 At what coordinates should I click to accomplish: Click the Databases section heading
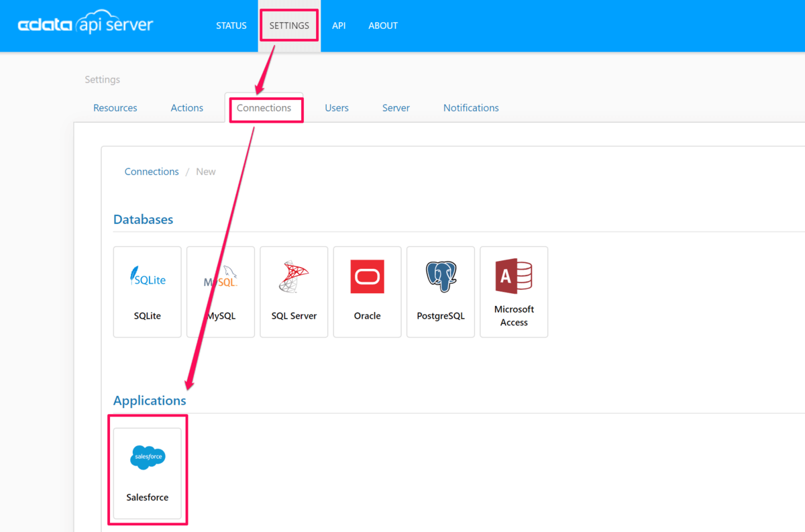pyautogui.click(x=143, y=219)
